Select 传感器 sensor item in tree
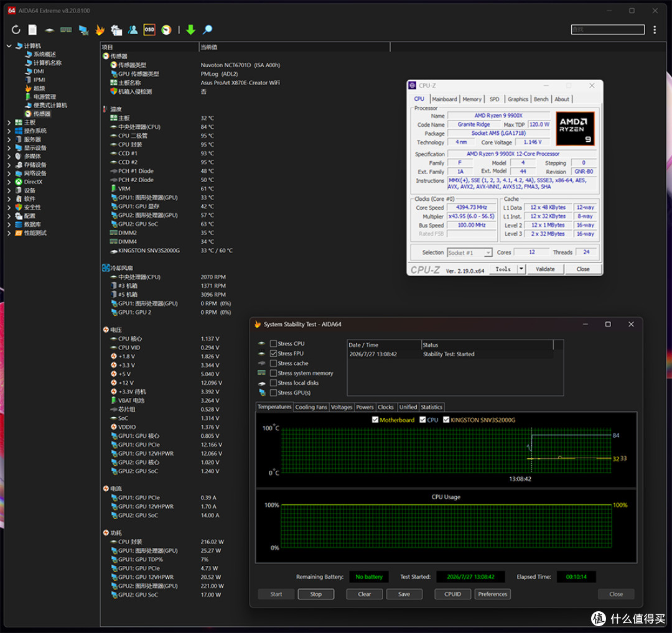The height and width of the screenshot is (633, 672). point(42,114)
